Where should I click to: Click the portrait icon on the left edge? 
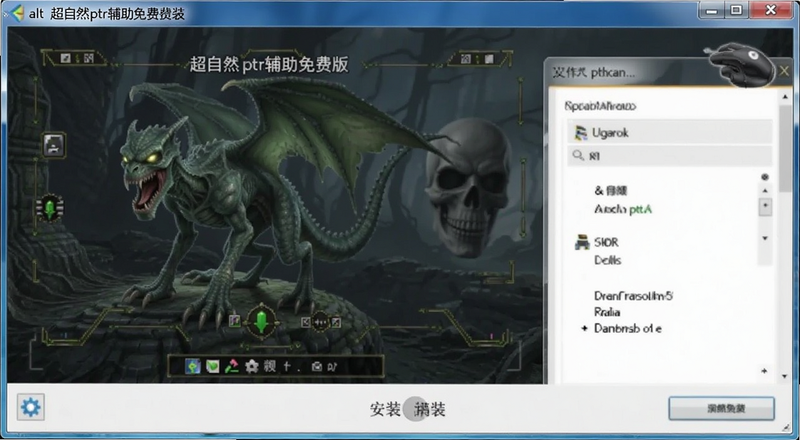click(x=54, y=145)
